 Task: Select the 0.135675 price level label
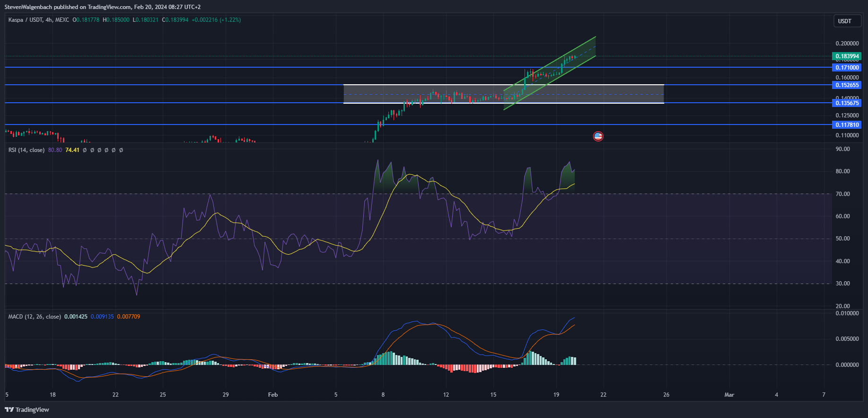point(847,103)
